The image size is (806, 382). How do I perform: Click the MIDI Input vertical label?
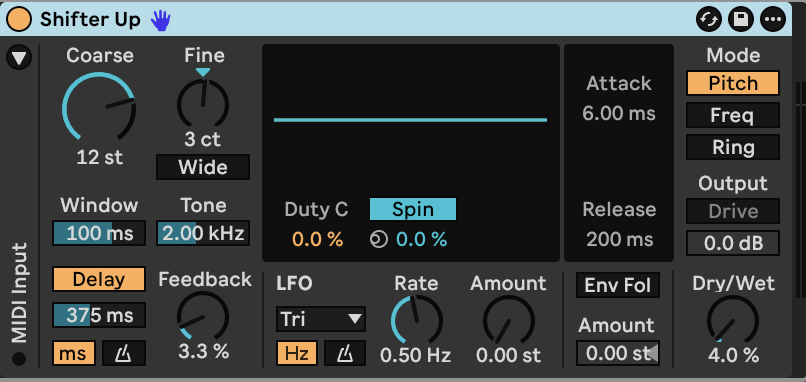click(x=19, y=293)
